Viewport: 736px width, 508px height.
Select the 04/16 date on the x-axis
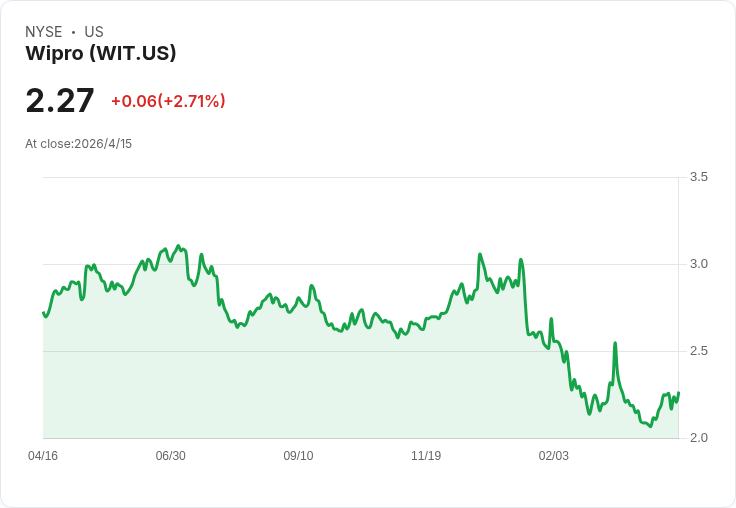coord(43,456)
